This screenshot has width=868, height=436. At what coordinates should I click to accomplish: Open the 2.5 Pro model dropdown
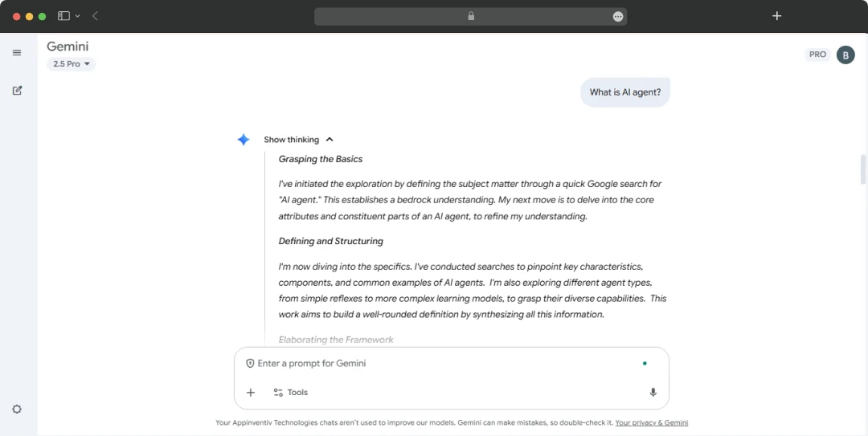[x=72, y=64]
